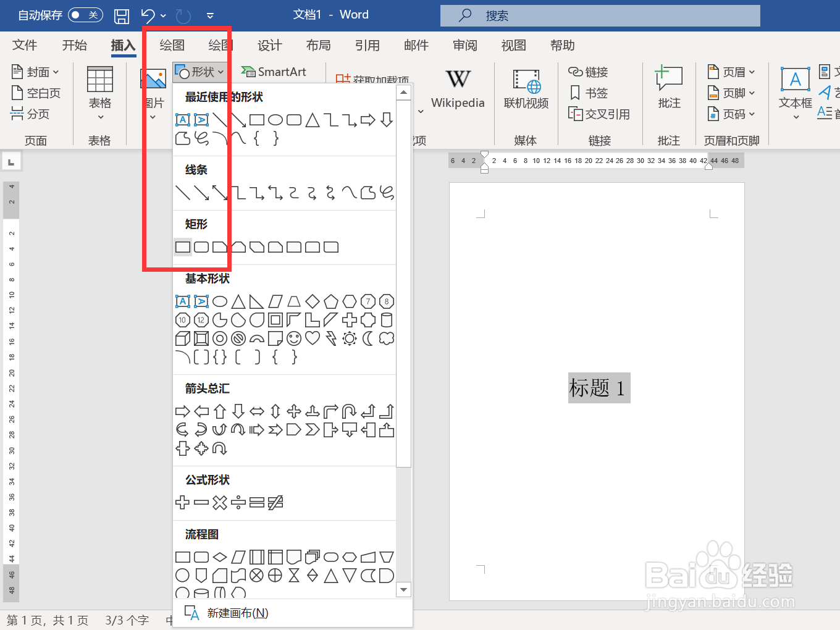Select the heart shape under 基本形状
The height and width of the screenshot is (630, 840).
[x=312, y=338]
